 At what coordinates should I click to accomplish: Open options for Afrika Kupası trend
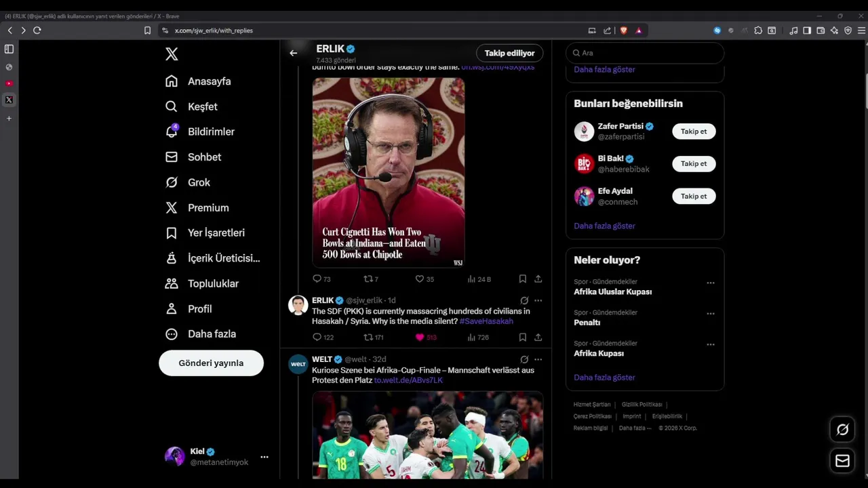(711, 344)
